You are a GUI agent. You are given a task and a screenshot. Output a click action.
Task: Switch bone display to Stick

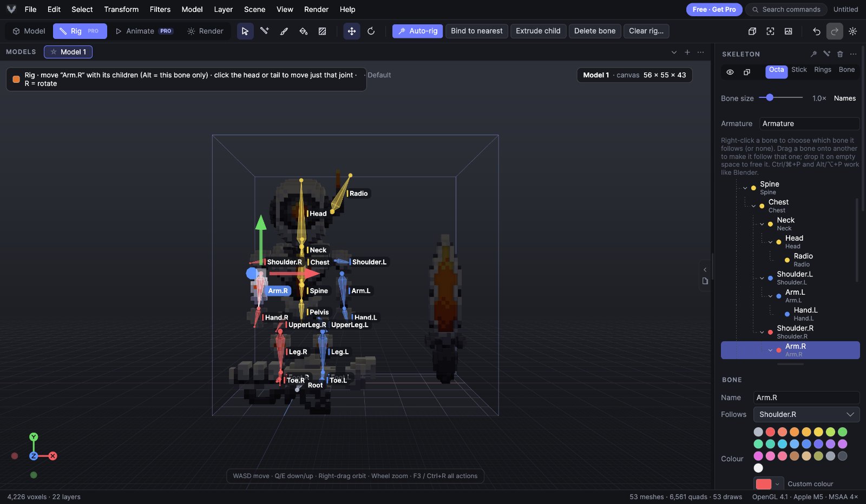(799, 70)
